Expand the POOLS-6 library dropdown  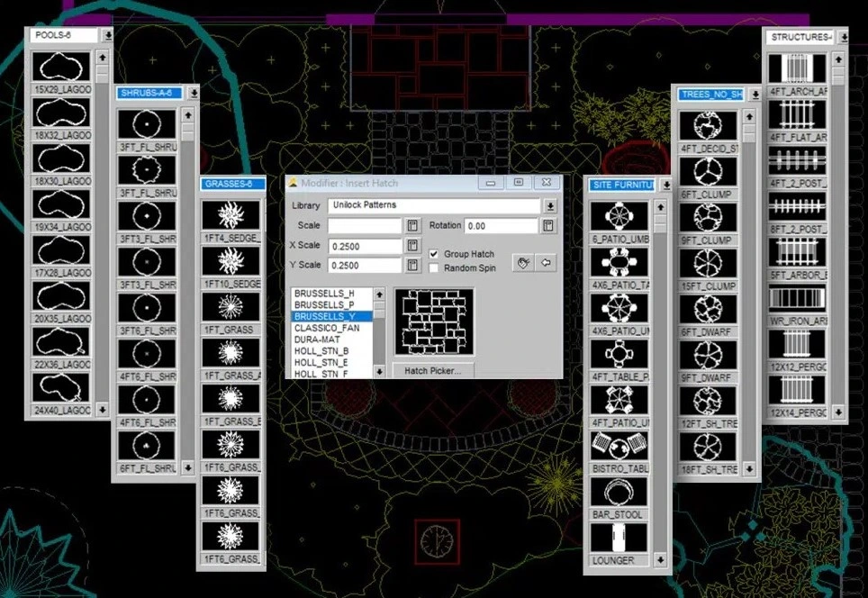(108, 35)
